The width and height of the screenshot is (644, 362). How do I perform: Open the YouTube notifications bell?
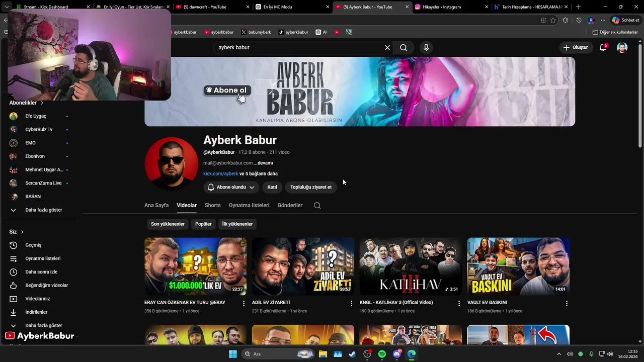[603, 47]
